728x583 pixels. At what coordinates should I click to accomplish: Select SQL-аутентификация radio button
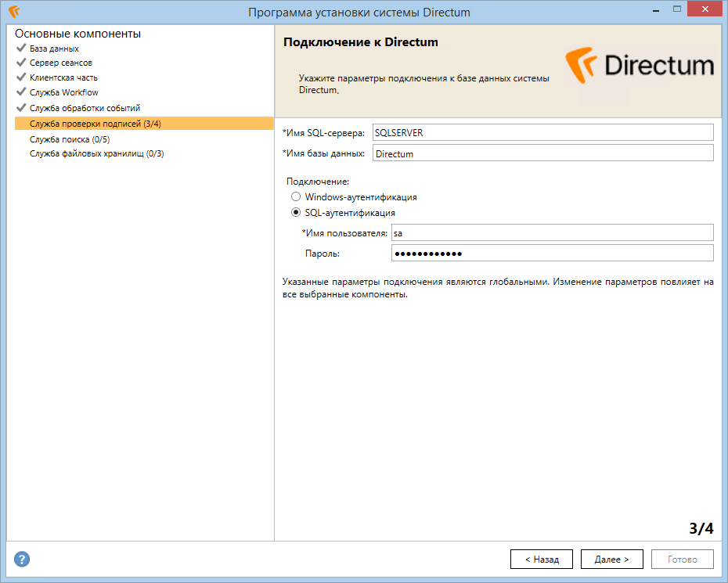tap(296, 212)
